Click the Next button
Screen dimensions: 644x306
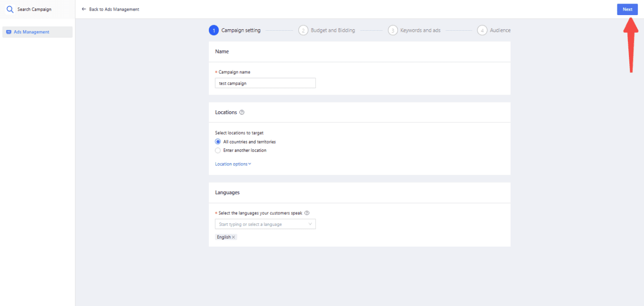click(627, 9)
